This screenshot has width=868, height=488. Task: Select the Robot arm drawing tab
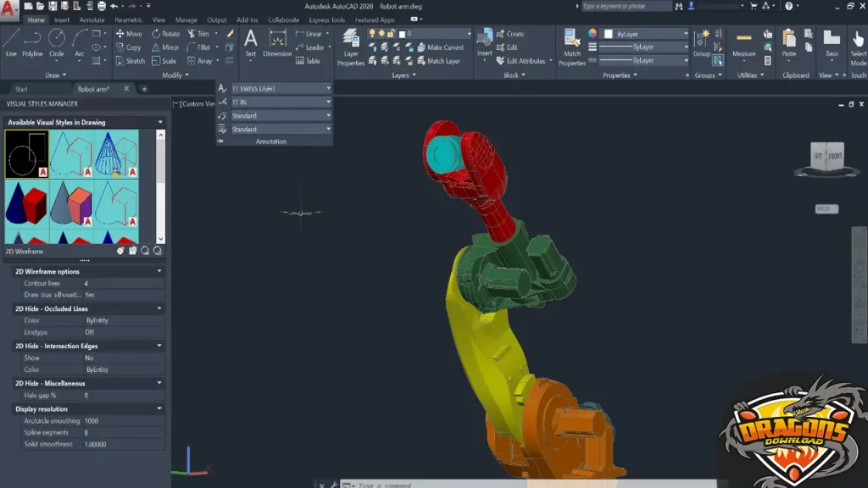pyautogui.click(x=93, y=87)
